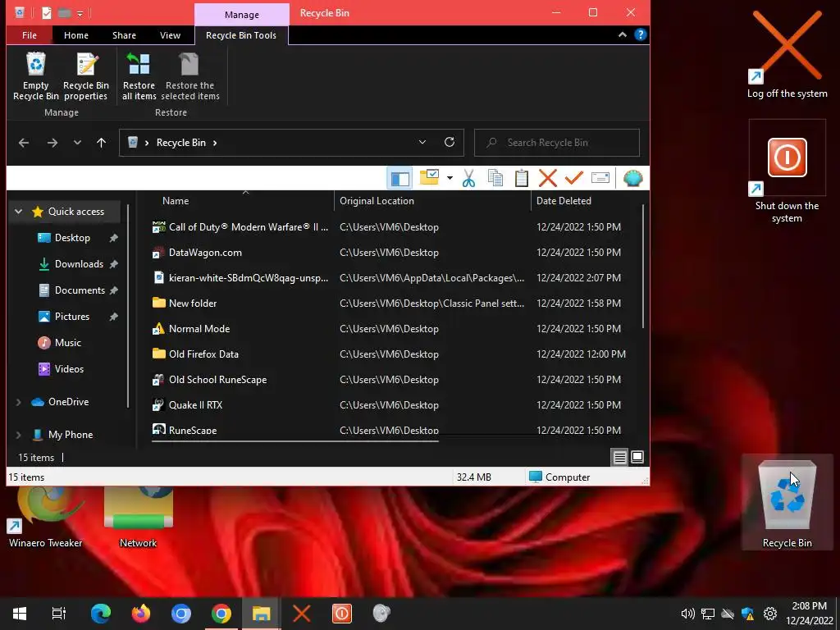
Task: Switch to large thumbnails view button
Action: [637, 457]
